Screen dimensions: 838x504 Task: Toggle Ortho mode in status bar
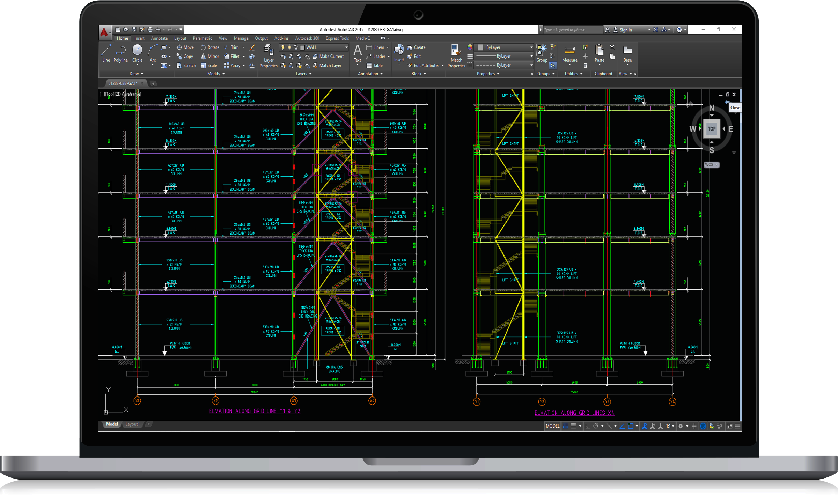click(x=588, y=426)
